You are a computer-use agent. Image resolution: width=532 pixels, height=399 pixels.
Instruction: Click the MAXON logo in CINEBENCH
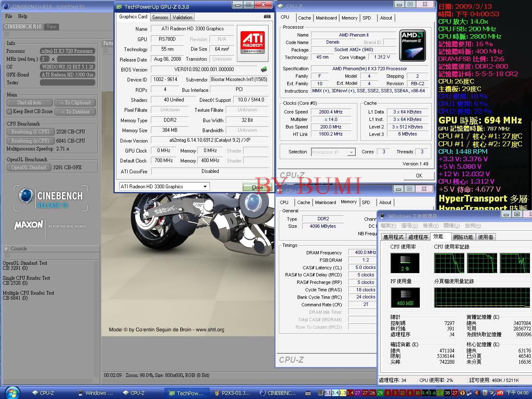coord(28,225)
